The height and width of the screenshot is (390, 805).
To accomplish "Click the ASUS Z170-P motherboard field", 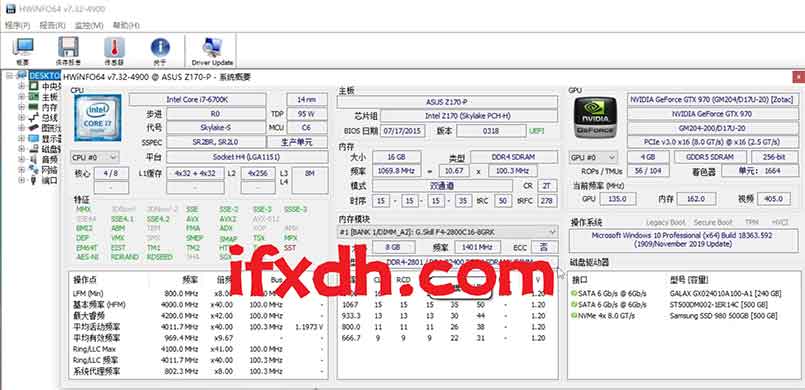I will click(x=447, y=102).
